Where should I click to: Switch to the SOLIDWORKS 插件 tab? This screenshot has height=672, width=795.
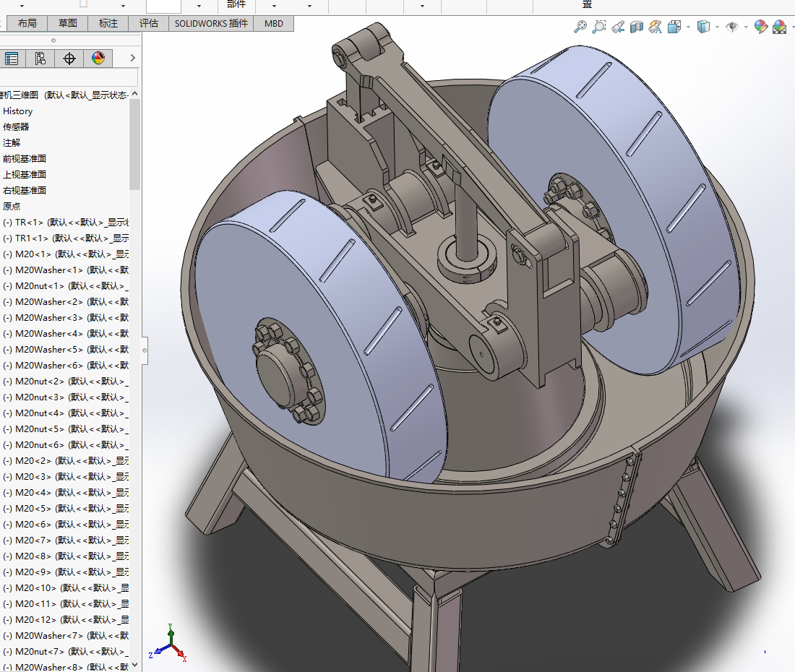coord(211,23)
